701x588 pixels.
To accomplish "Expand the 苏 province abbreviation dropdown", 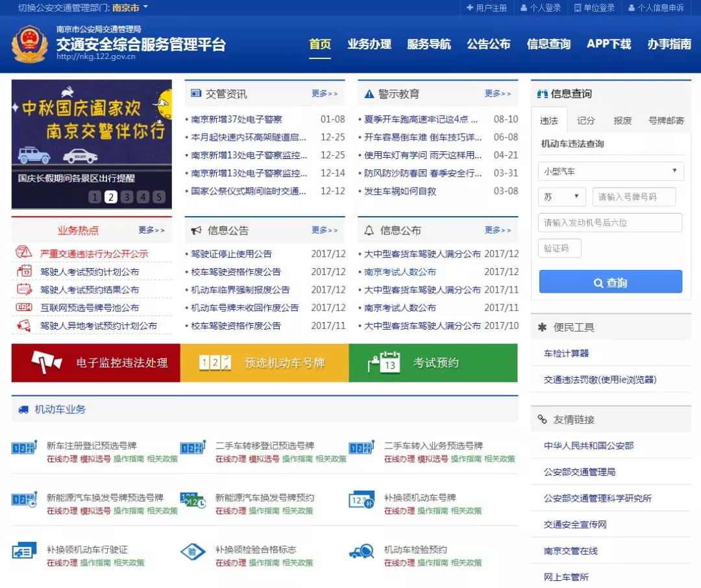I will pyautogui.click(x=561, y=197).
